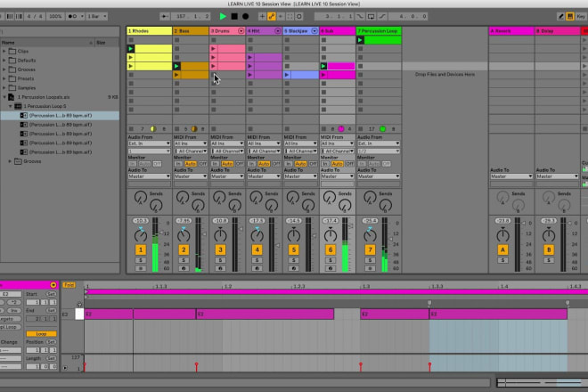Select the 2 Bass track header
Viewport: 588px width, 392px height.
191,31
